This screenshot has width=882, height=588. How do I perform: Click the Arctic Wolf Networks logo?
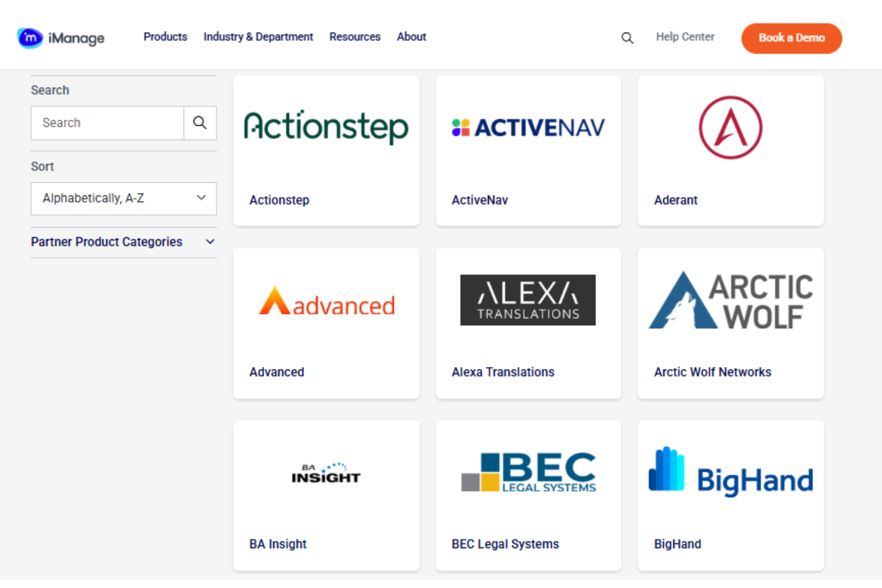click(731, 300)
